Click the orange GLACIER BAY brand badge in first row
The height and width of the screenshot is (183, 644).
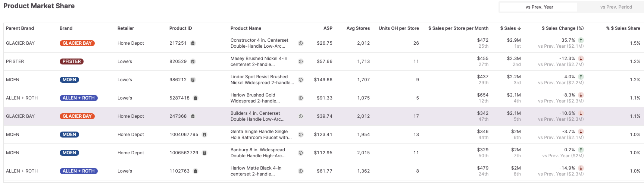77,43
